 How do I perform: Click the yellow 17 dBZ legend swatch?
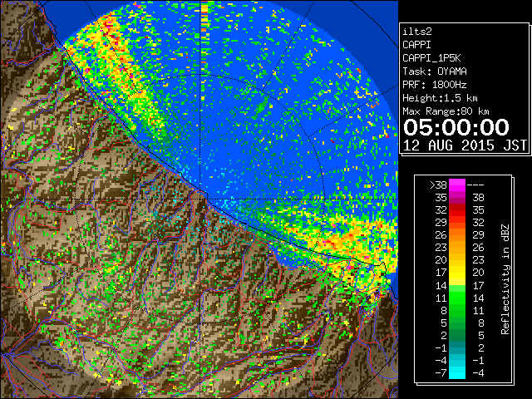[x=457, y=273]
